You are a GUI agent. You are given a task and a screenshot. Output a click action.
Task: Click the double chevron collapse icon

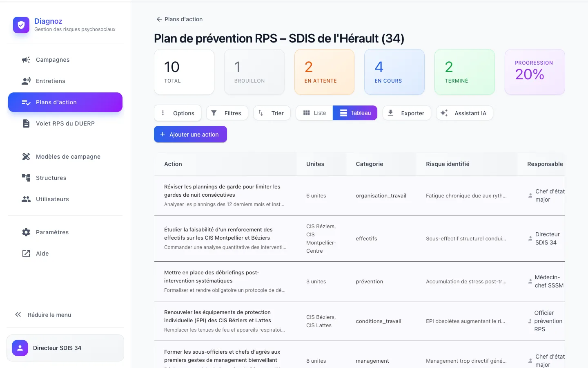(18, 314)
